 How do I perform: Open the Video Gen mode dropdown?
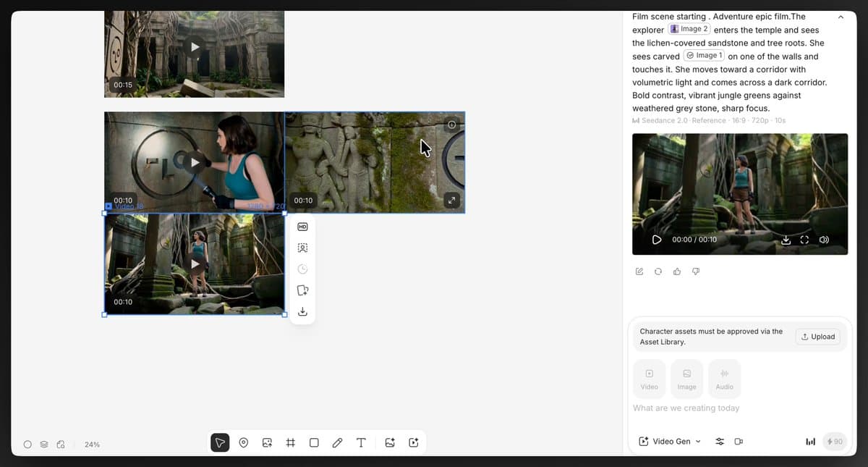(x=670, y=442)
